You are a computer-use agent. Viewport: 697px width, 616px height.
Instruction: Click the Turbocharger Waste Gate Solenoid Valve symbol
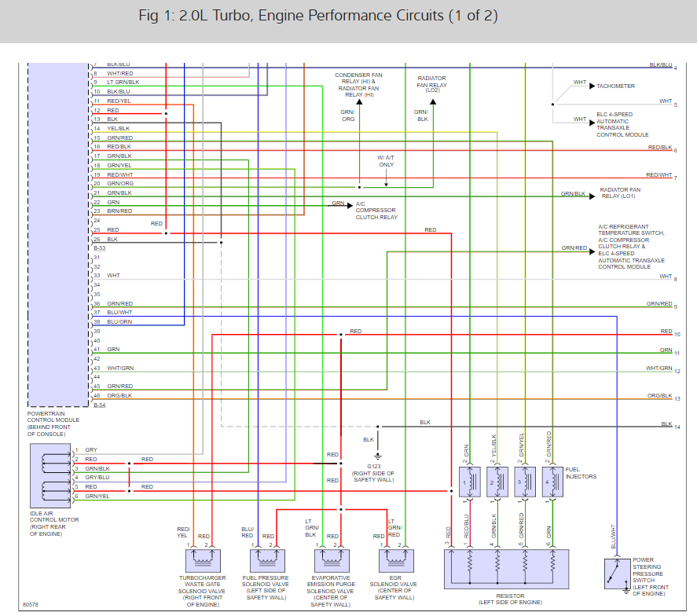click(x=203, y=560)
